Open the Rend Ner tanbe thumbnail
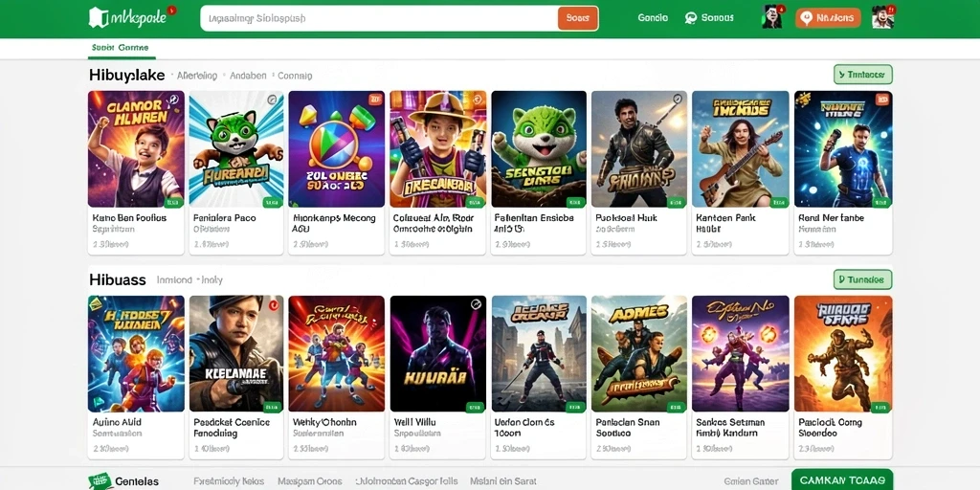Viewport: 980px width, 490px height. pos(843,148)
